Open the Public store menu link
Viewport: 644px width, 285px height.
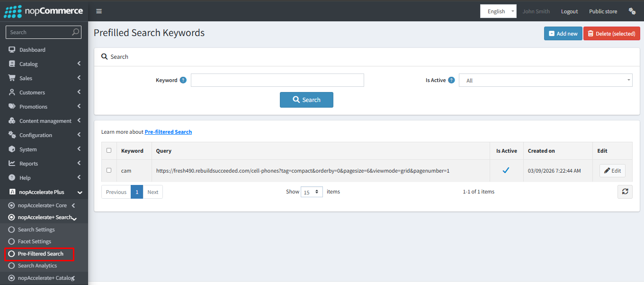(x=603, y=11)
